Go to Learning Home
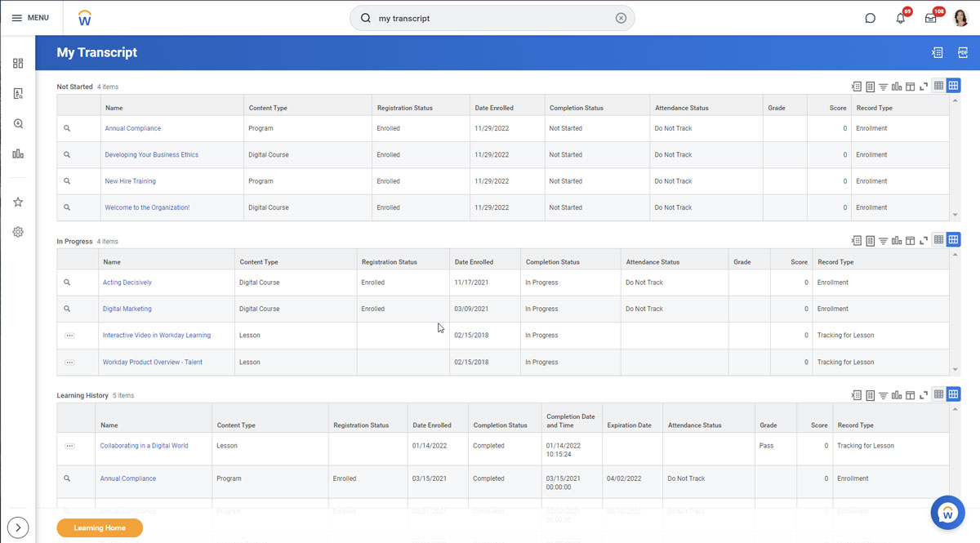 pyautogui.click(x=100, y=527)
